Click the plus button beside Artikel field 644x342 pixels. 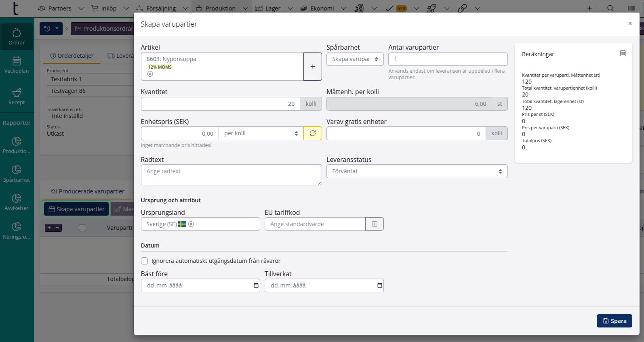312,67
